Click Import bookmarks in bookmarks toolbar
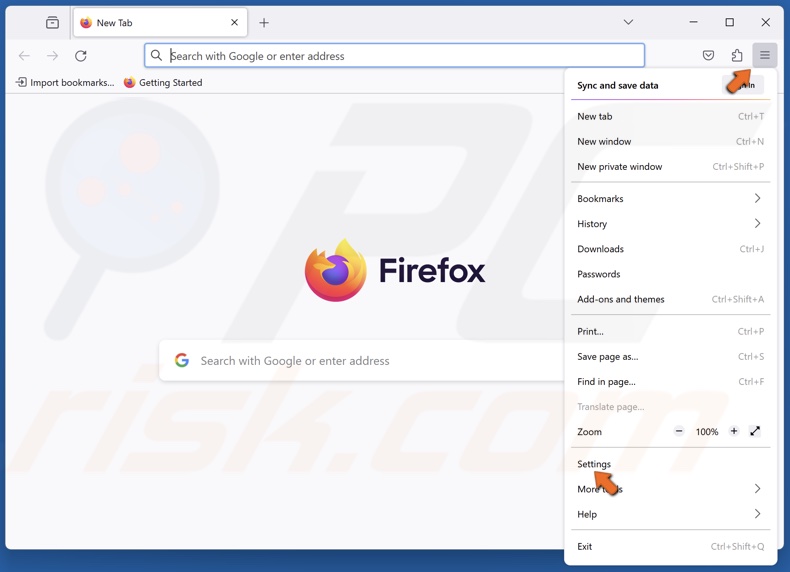This screenshot has width=790, height=572. (x=65, y=83)
